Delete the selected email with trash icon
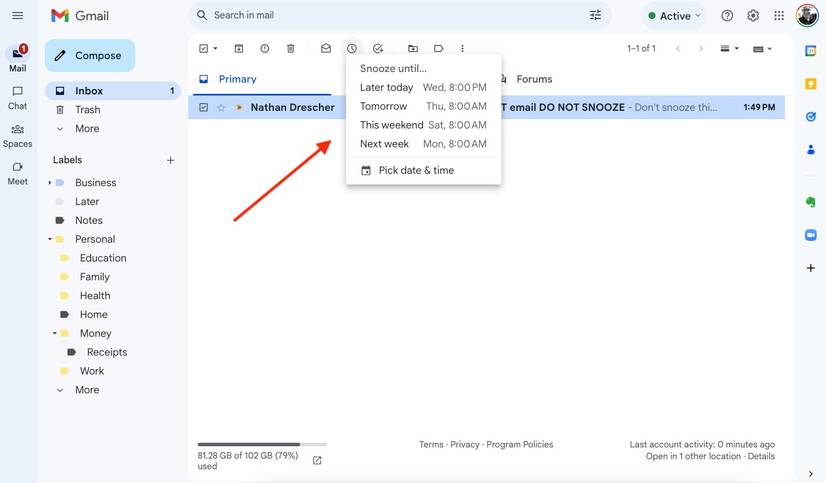The width and height of the screenshot is (825, 483). pyautogui.click(x=290, y=48)
